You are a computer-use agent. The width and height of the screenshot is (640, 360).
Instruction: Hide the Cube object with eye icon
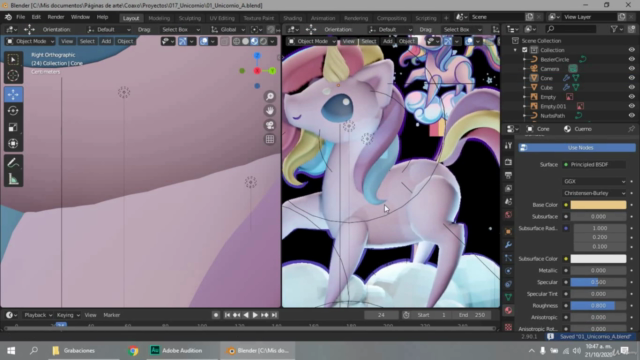pos(631,87)
